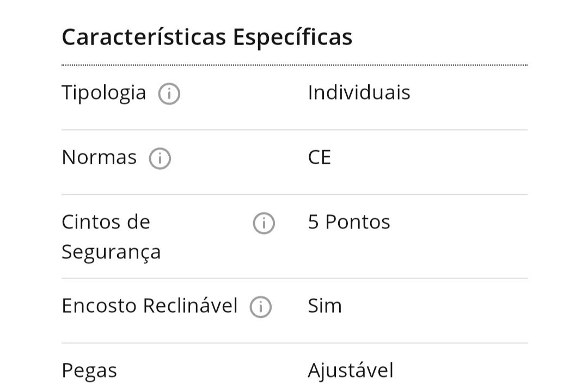The image size is (588, 389).
Task: Open the info icon next to Tipologia
Action: click(x=169, y=94)
